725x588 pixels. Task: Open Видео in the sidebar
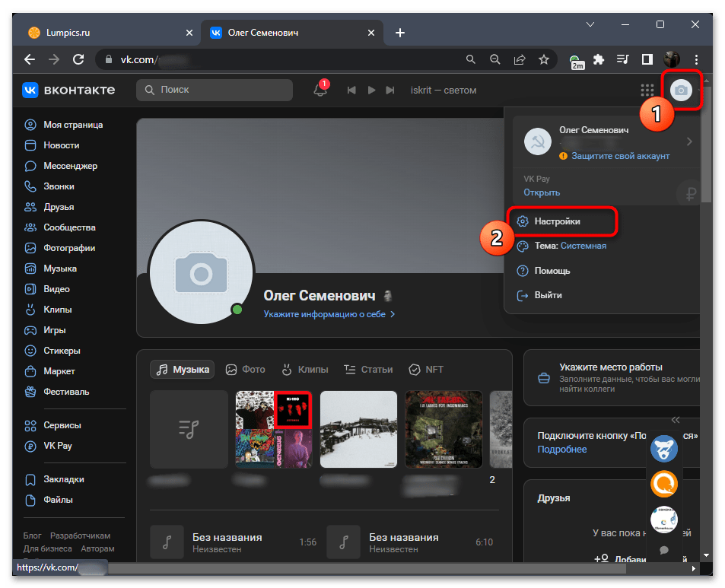(x=47, y=289)
